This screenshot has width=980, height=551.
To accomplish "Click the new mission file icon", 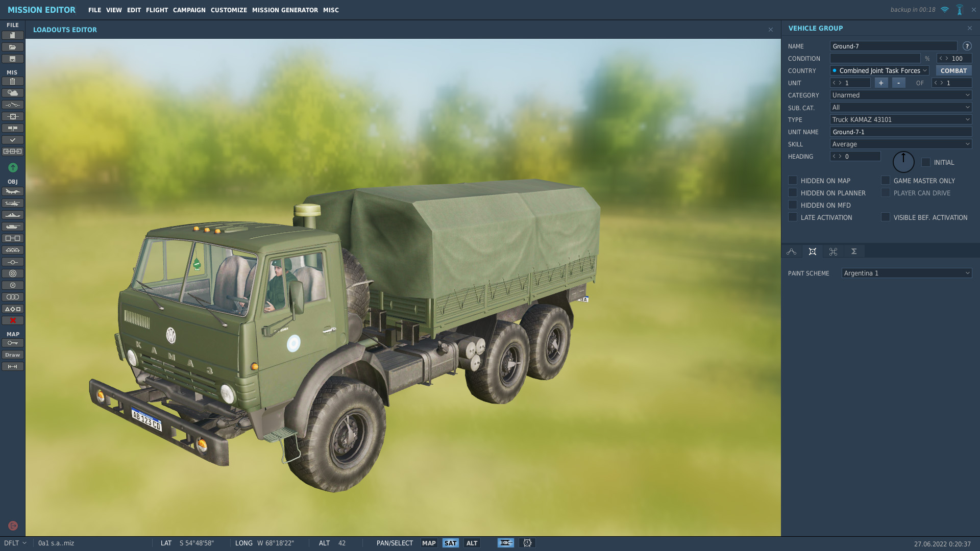I will 13,35.
